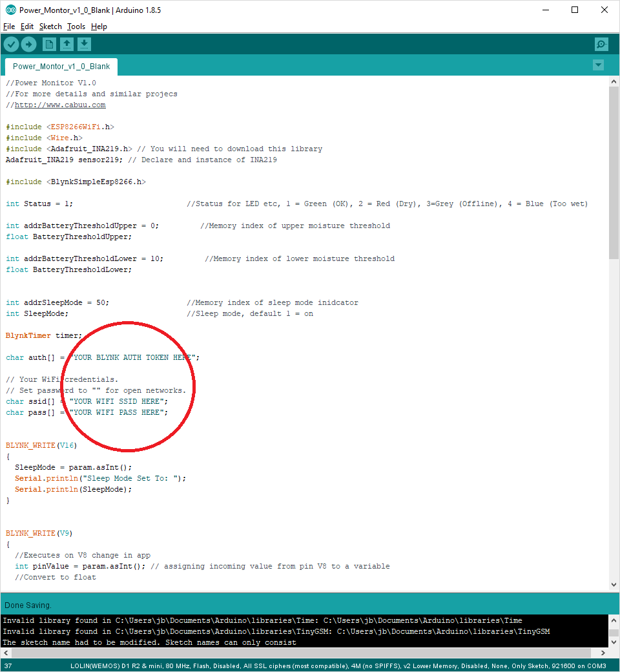Open the Sketch menu

[50, 26]
